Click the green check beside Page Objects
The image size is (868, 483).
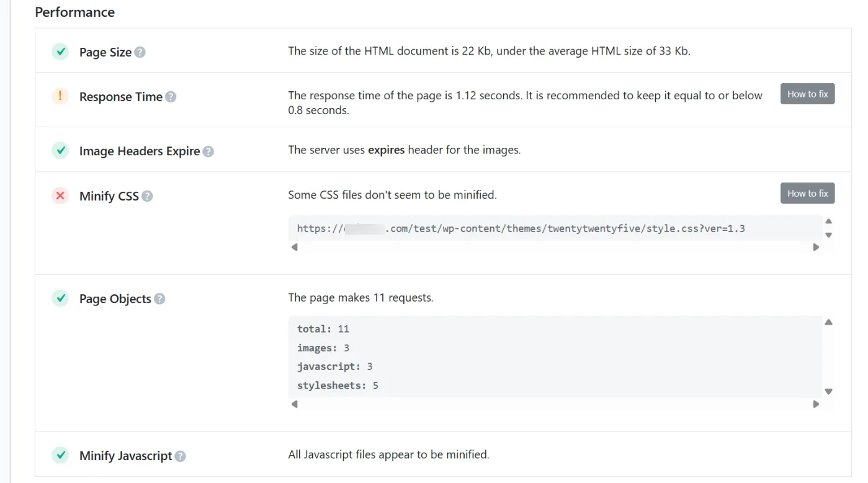tap(60, 299)
